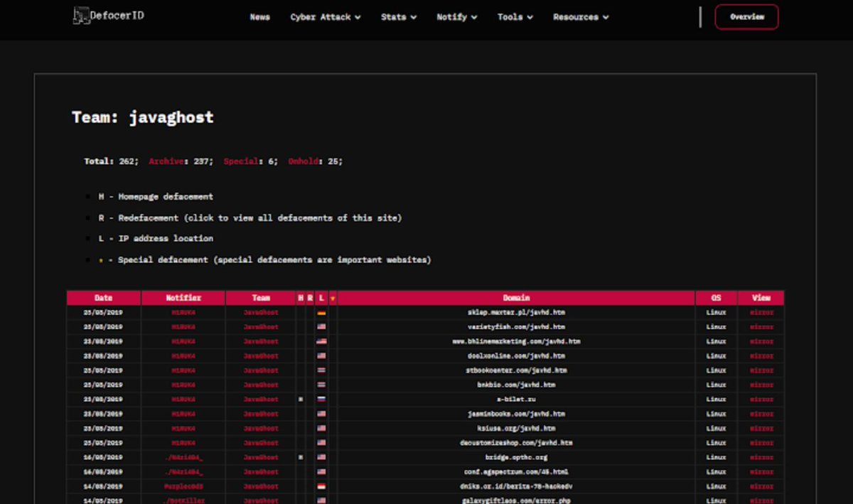Open the Tools dropdown menu
853x504 pixels.
[x=515, y=17]
